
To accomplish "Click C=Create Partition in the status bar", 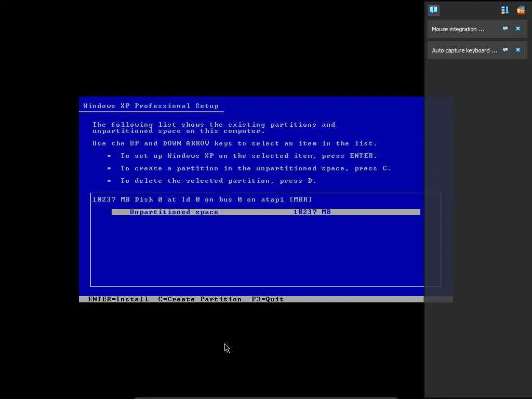I will (200, 299).
